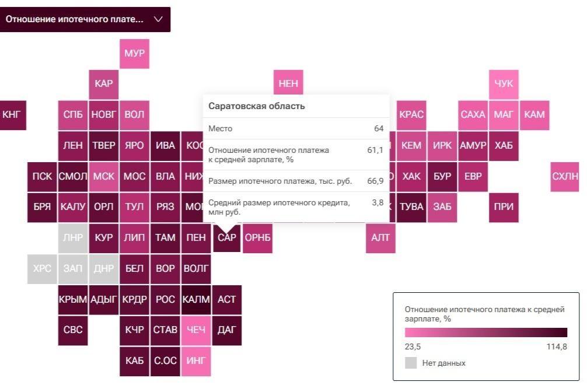587x392 pixels.
Task: Select the ЧУК region tile
Action: tap(504, 83)
